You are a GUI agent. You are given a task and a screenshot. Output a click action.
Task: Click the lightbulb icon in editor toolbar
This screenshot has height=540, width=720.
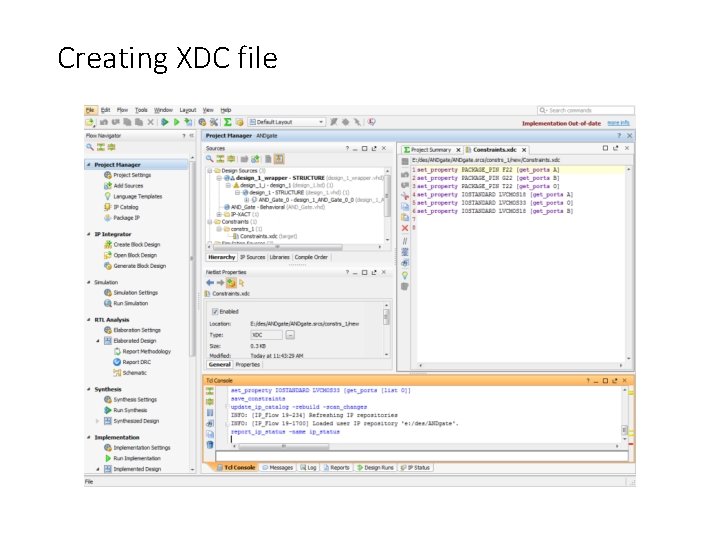(x=405, y=276)
